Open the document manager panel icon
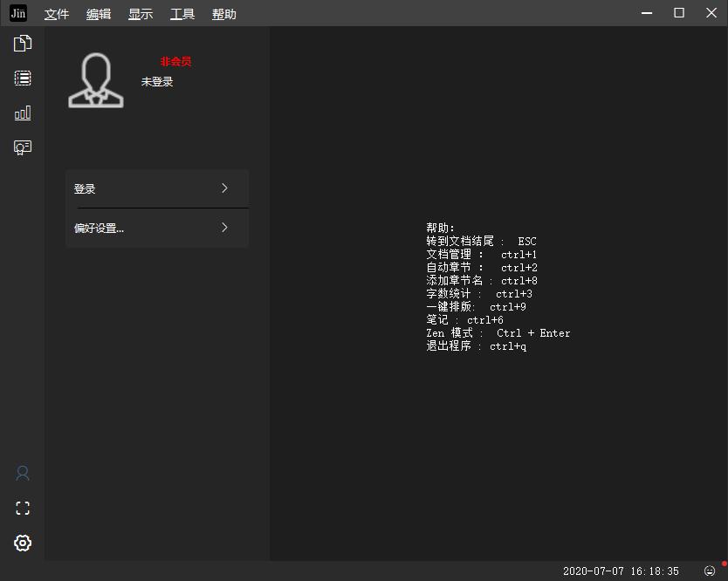728x581 pixels. pos(23,42)
